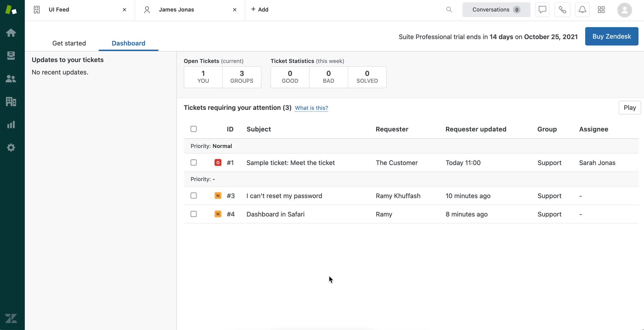Open the What is this? link
This screenshot has height=330, width=644.
click(x=311, y=108)
